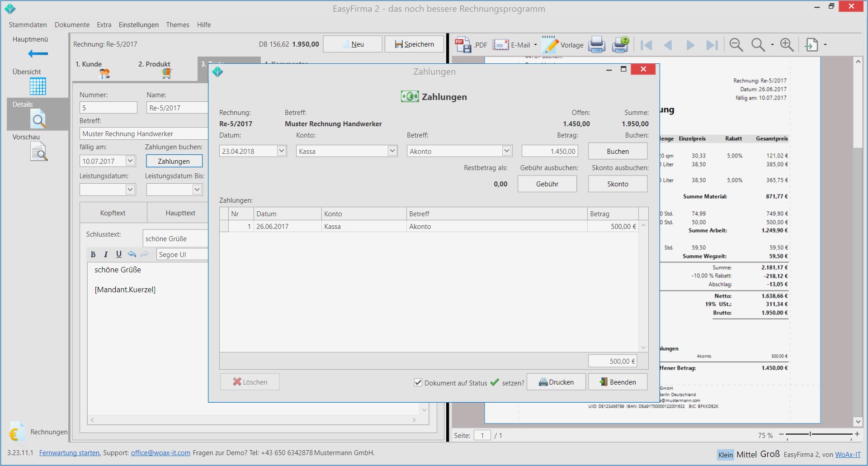Viewport: 868px width, 466px height.
Task: Open the Einstellungen menu
Action: tap(138, 25)
